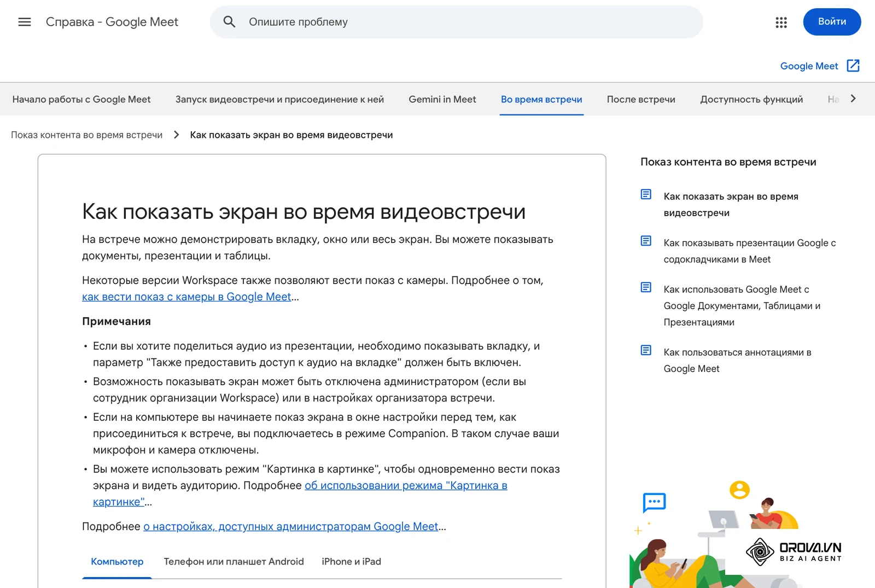Click the Google Meet external link icon
This screenshot has height=588, width=875.
(853, 66)
